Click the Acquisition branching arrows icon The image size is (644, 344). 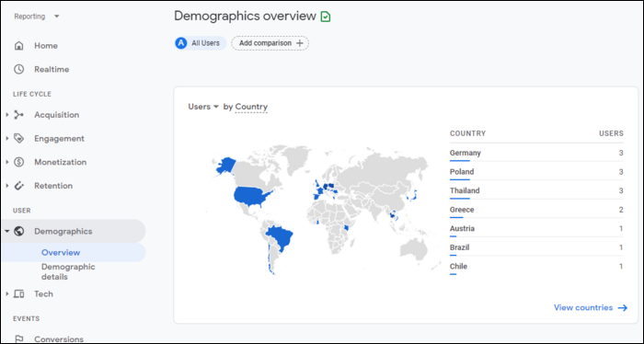pos(19,115)
